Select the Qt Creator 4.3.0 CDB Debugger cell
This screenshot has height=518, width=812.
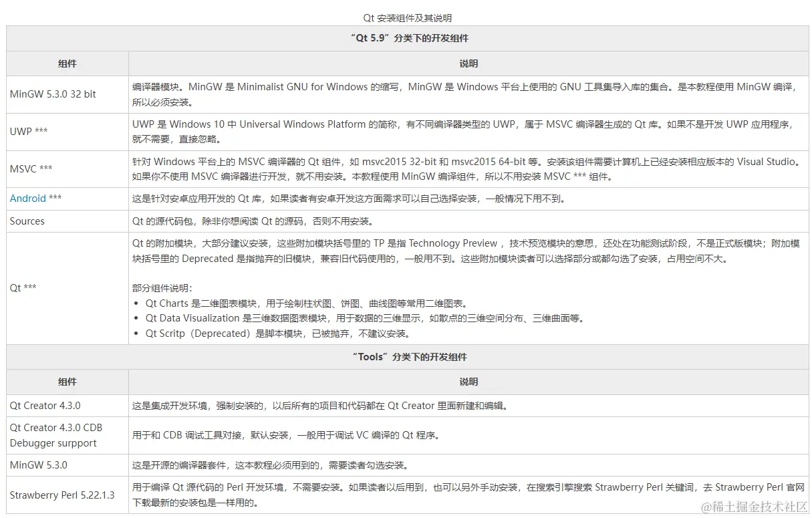click(67, 435)
